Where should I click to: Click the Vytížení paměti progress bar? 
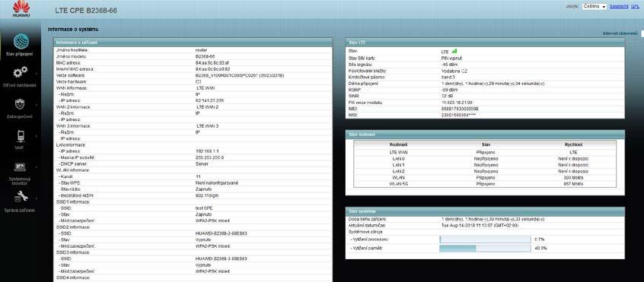pos(485,249)
